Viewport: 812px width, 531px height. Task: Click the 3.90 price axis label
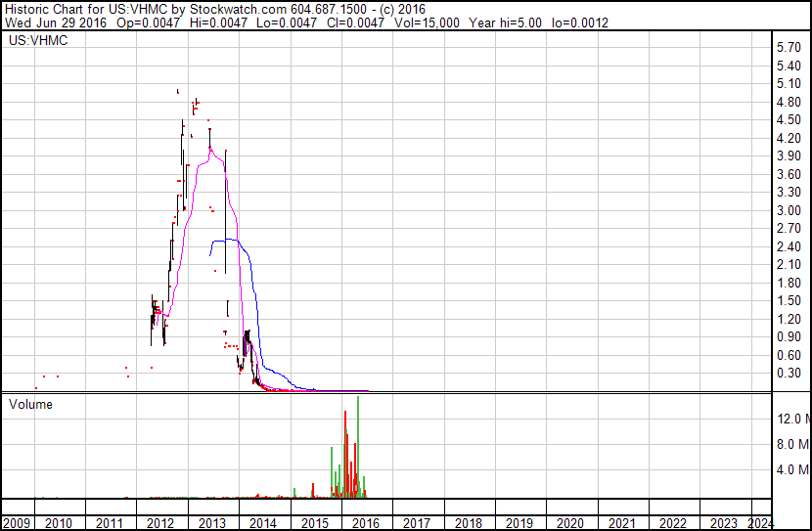coord(789,155)
